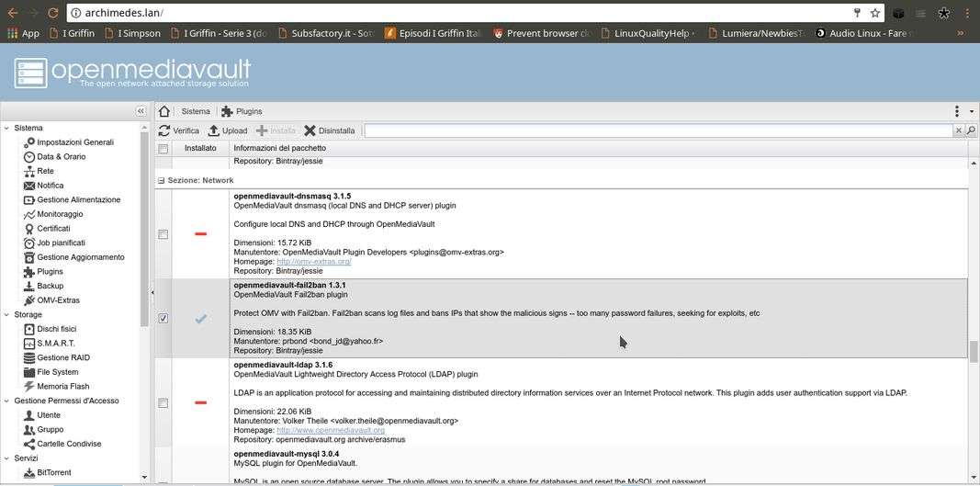Screen dimensions: 980x486
Task: Uncheck the openmediavault-fail2ban plugin checkbox
Action: [x=163, y=319]
